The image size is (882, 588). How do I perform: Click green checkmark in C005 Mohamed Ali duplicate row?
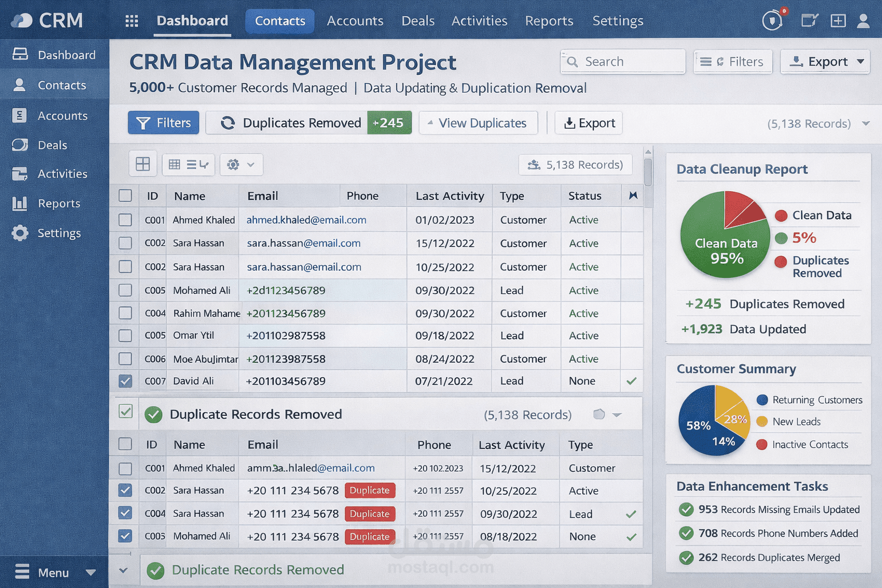coord(632,537)
